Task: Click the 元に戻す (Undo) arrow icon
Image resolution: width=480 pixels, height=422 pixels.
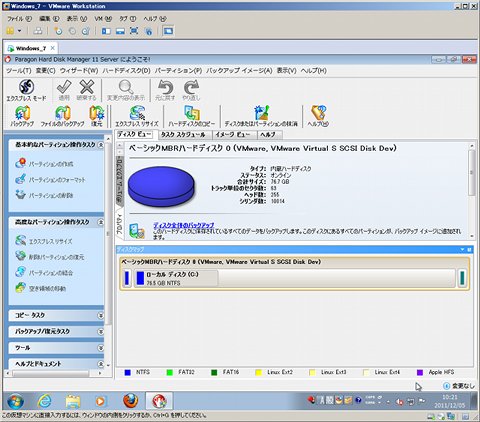Action: coord(165,87)
